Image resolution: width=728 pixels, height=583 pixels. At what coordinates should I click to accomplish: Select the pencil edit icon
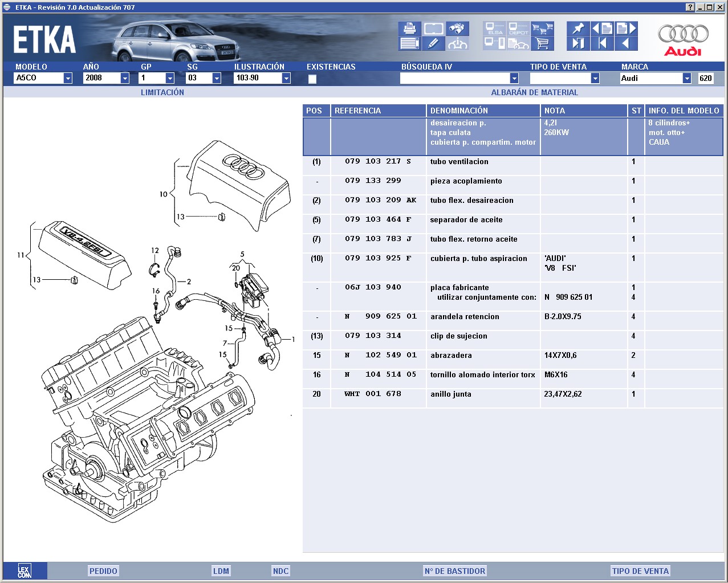coord(433,43)
